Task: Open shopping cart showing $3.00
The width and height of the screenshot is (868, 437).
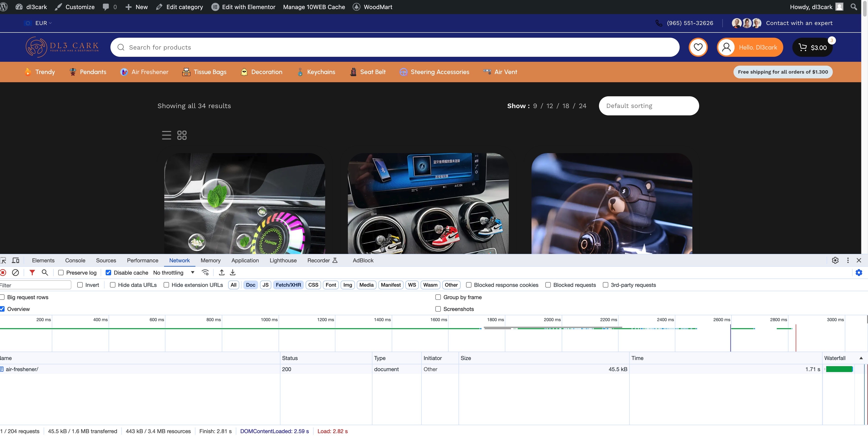Action: 812,47
